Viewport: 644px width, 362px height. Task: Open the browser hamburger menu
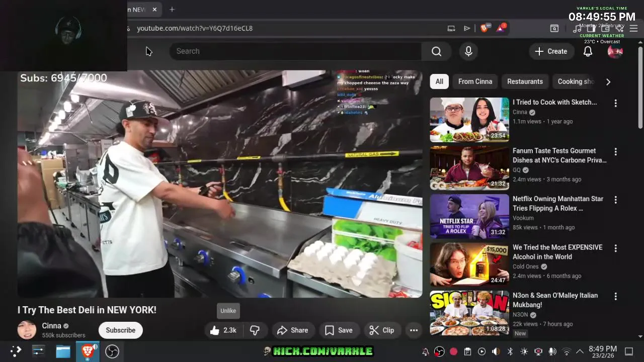point(633,28)
